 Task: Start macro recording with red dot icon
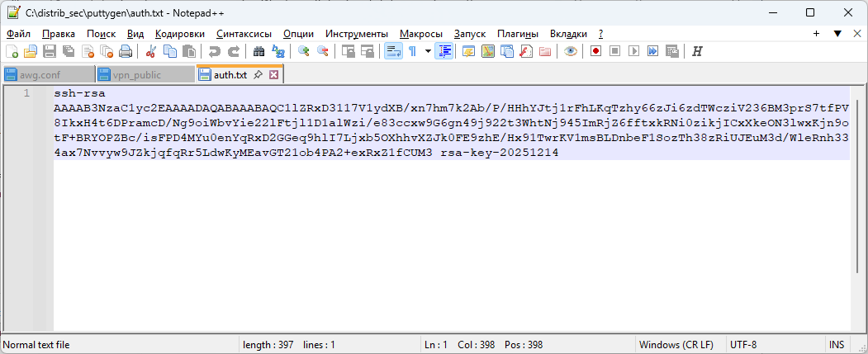(595, 51)
